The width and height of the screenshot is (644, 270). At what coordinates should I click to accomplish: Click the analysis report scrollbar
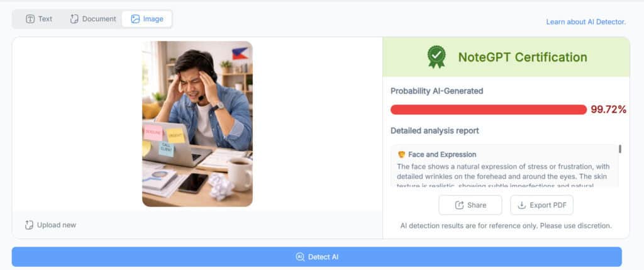[x=619, y=149]
